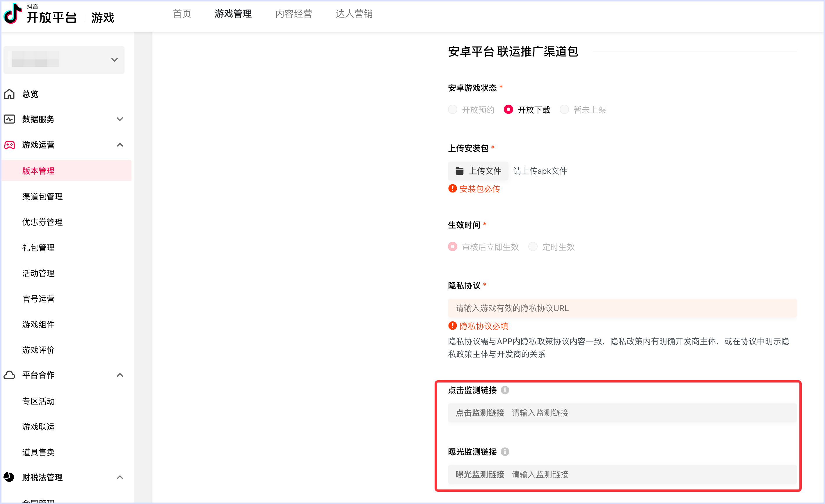Open 活动管理 in sidebar
Screen dimensions: 825x504
[x=38, y=273]
